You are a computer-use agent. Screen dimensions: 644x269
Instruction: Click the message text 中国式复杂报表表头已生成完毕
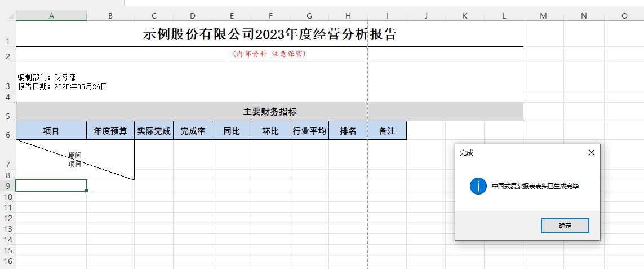(x=535, y=186)
